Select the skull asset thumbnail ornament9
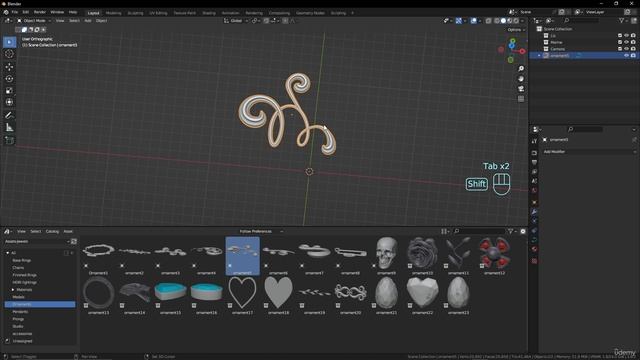Screen dimensions: 640x360 (x=387, y=256)
